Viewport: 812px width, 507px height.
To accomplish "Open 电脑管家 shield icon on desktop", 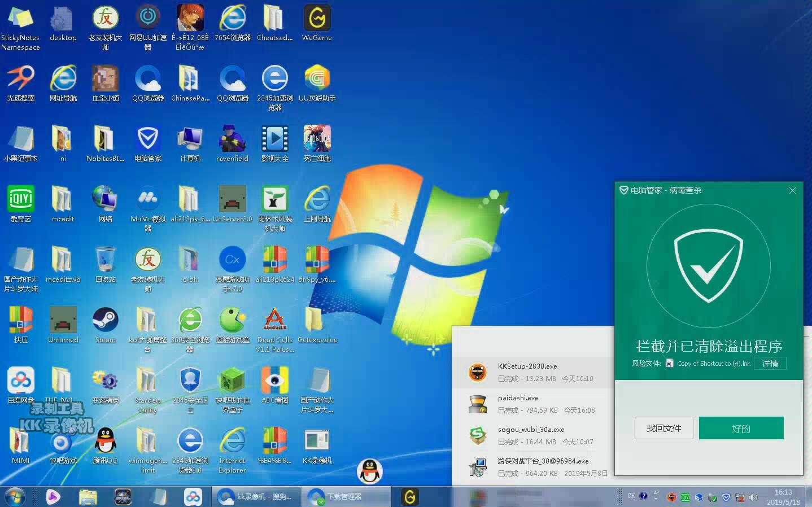I will pyautogui.click(x=148, y=143).
